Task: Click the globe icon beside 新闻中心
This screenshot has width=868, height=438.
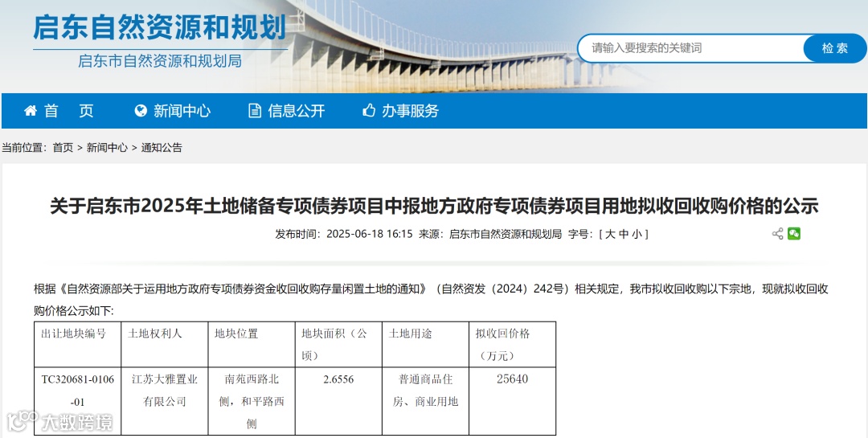Action: [141, 111]
